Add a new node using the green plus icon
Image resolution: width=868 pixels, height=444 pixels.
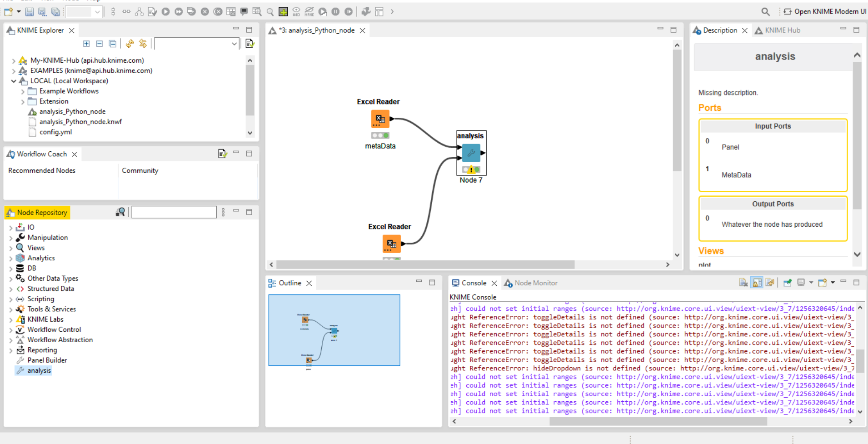(283, 12)
